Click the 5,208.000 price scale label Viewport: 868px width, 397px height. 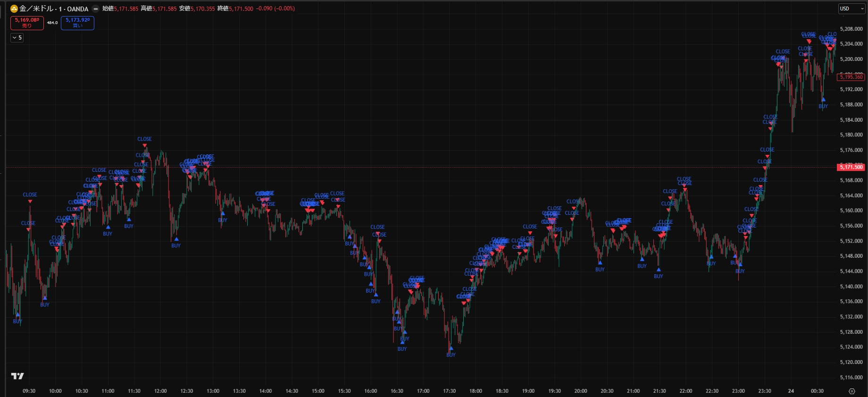851,29
